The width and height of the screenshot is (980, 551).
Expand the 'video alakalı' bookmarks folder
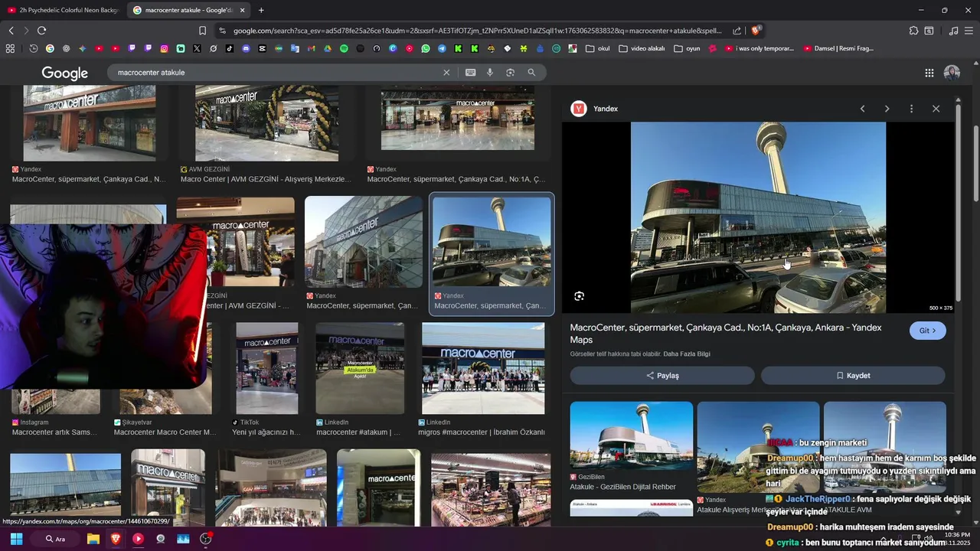642,49
